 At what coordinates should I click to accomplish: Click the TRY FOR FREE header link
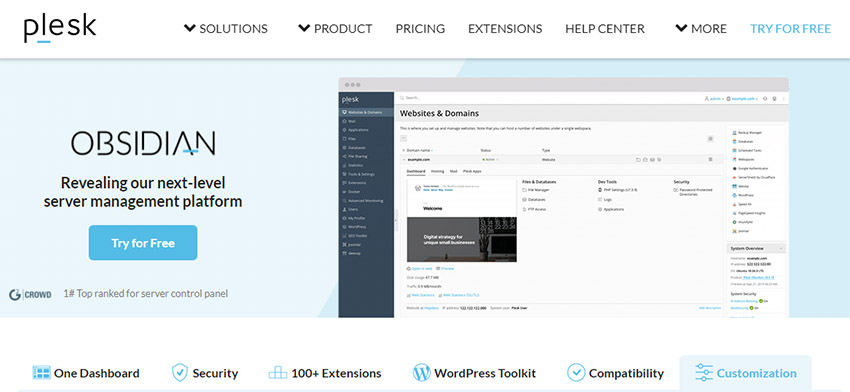[x=790, y=29]
